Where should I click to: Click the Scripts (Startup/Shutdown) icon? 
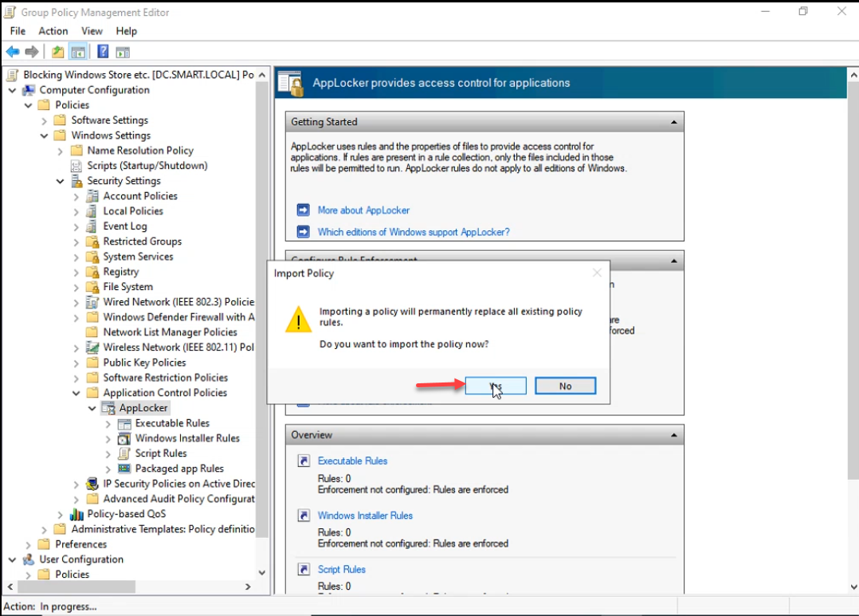point(76,166)
